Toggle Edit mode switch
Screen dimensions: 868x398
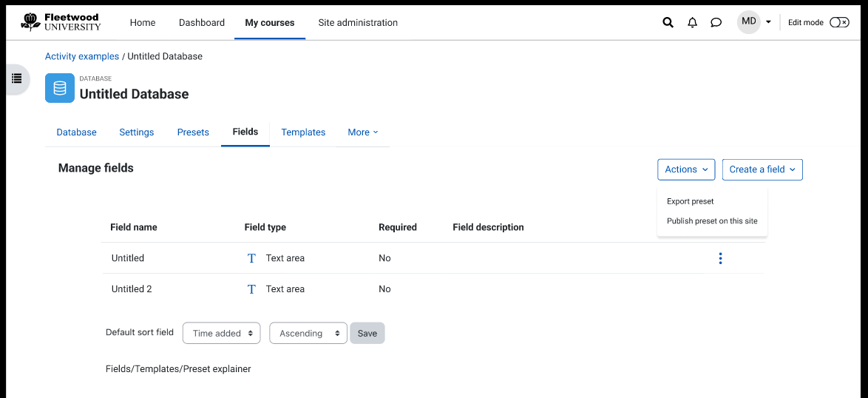(839, 23)
